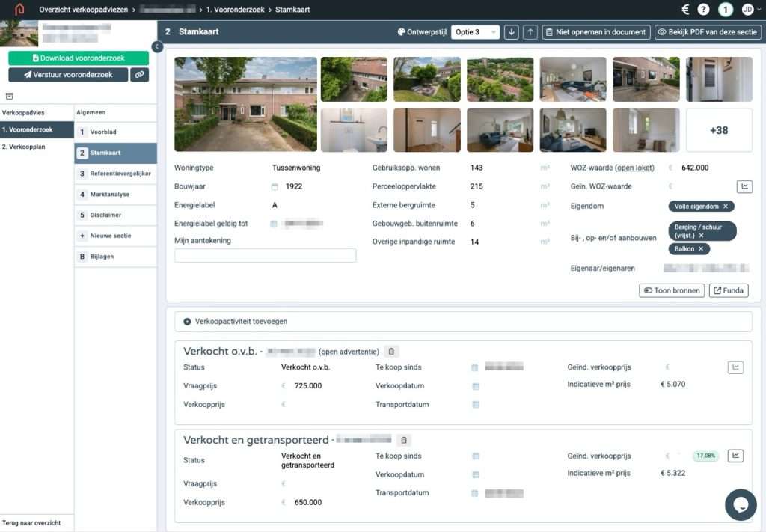This screenshot has width=766, height=532.
Task: Click the home logo icon in top bar
Action: 19,9
